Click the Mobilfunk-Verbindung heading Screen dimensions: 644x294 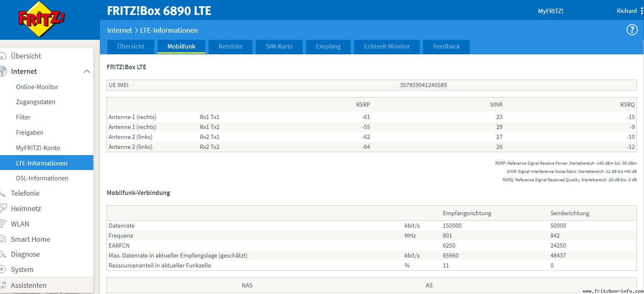tap(139, 193)
